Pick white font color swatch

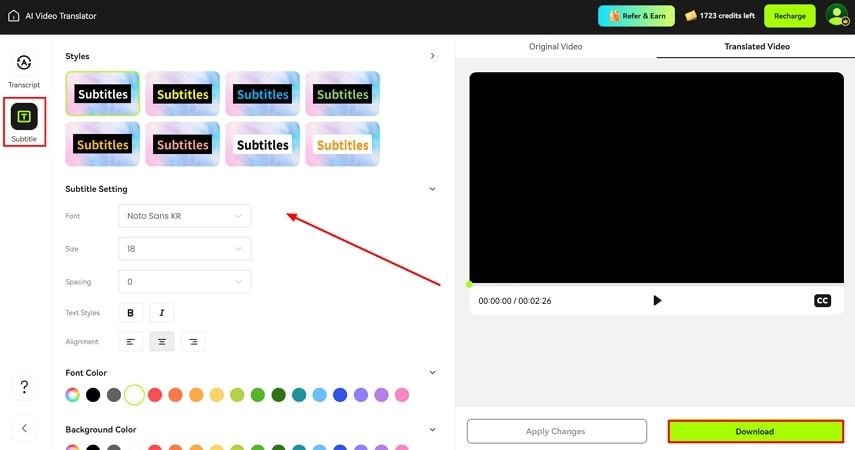[x=134, y=395]
